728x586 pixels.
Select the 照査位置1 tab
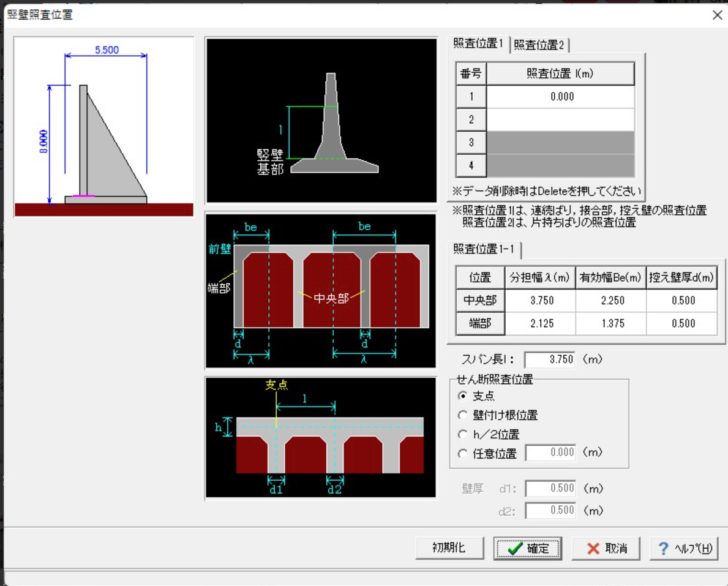click(478, 44)
